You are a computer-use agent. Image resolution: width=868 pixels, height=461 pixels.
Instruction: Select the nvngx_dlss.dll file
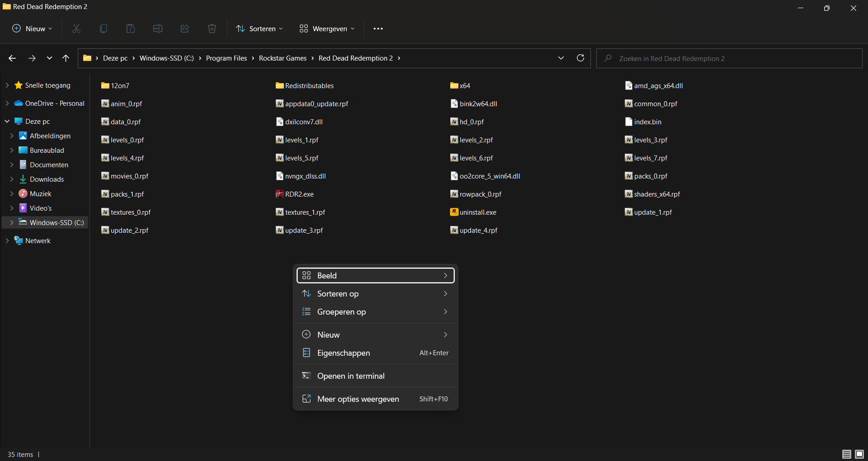(301, 176)
